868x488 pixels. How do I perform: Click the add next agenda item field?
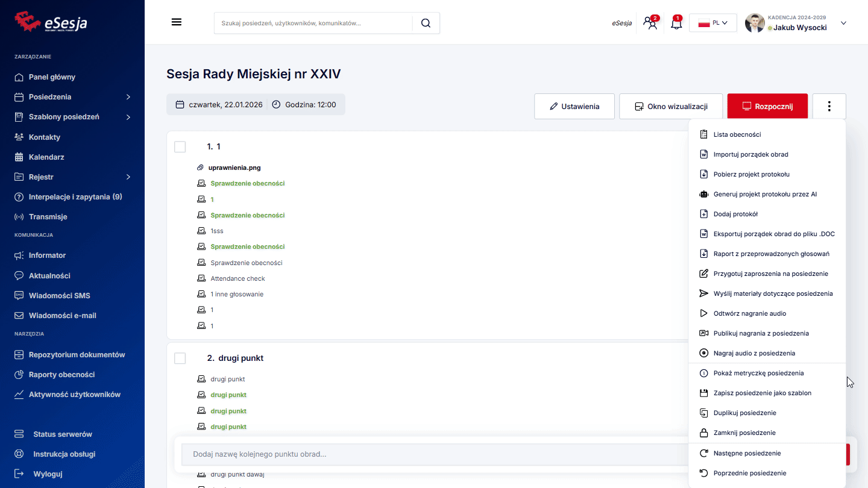click(434, 454)
